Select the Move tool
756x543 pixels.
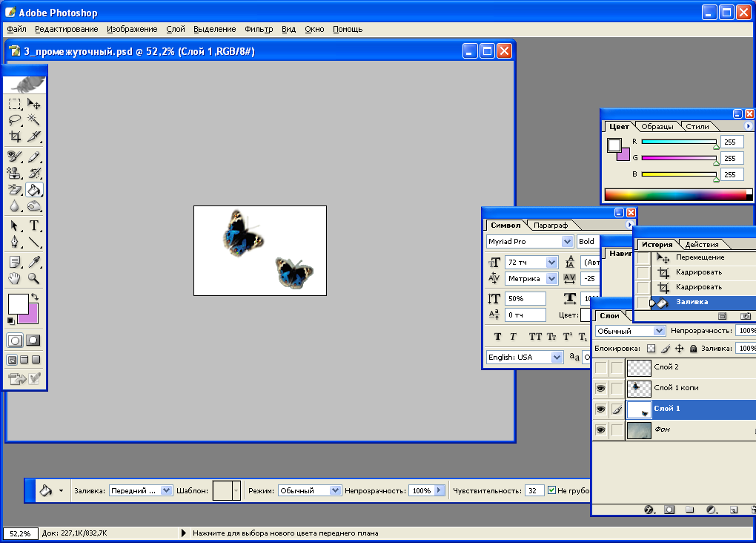click(34, 104)
